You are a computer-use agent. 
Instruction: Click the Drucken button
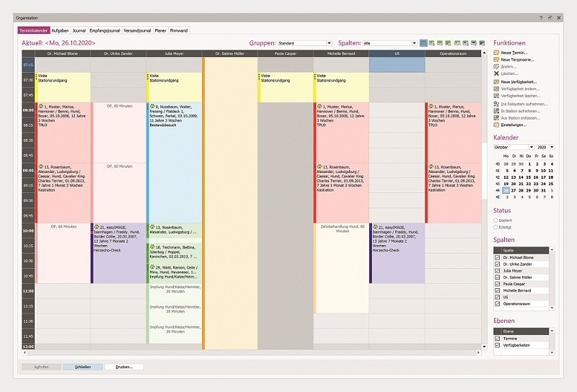click(x=123, y=367)
